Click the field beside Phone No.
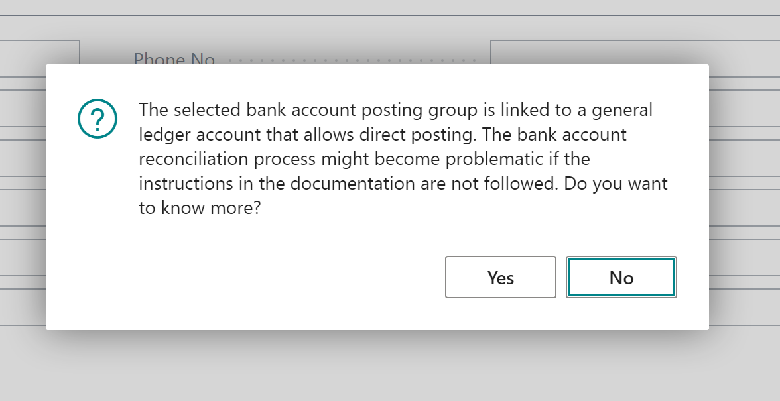 (x=630, y=53)
